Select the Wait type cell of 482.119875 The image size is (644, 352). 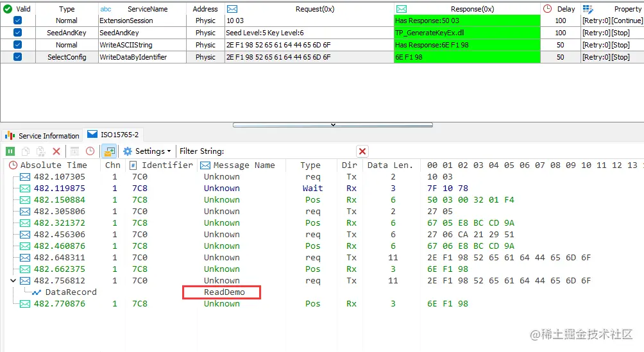coord(312,189)
